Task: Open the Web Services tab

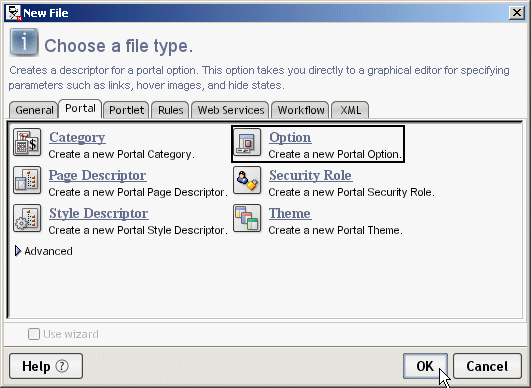Action: [x=231, y=110]
